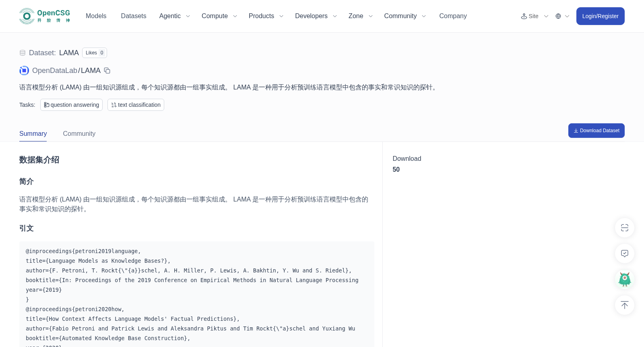Click the LAMA repository name link
The image size is (644, 347).
pyautogui.click(x=91, y=71)
